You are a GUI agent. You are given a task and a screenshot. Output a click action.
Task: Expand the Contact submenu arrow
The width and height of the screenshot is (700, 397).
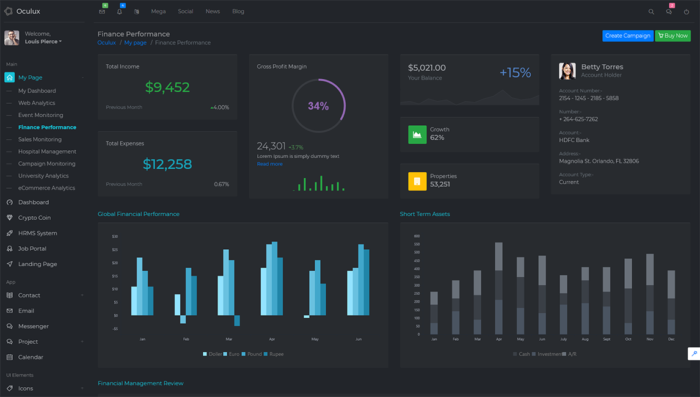click(x=83, y=295)
